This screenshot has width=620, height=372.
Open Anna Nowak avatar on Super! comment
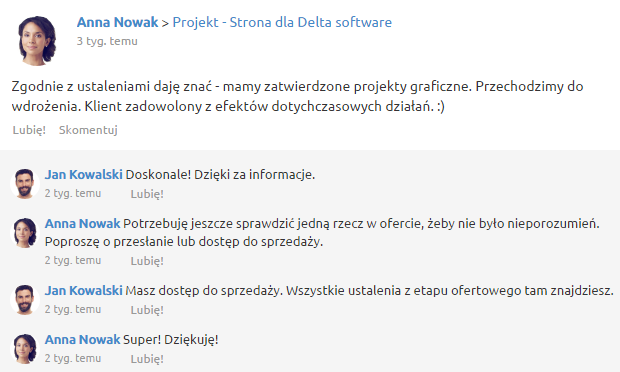[x=25, y=348]
